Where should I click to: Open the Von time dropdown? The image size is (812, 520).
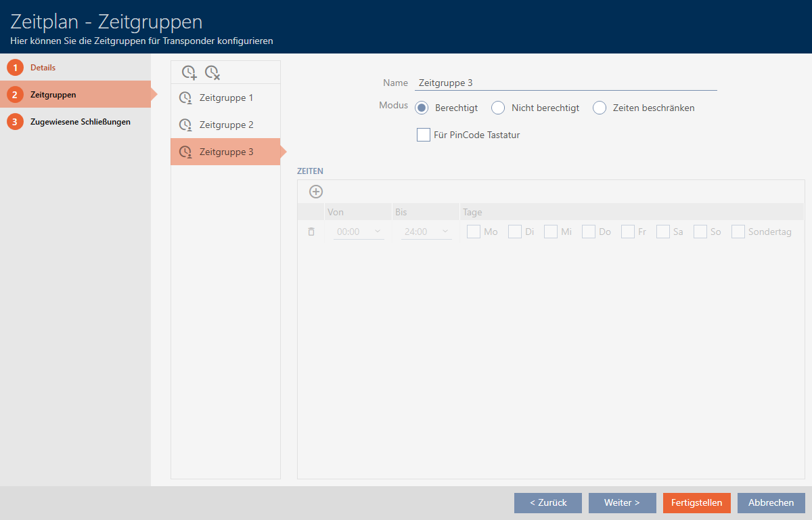[x=359, y=232]
